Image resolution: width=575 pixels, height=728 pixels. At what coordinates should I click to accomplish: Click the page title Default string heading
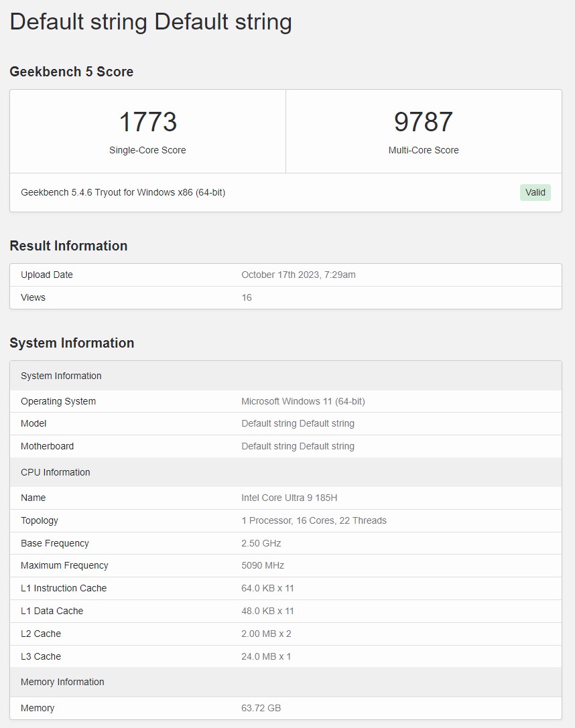coord(151,22)
